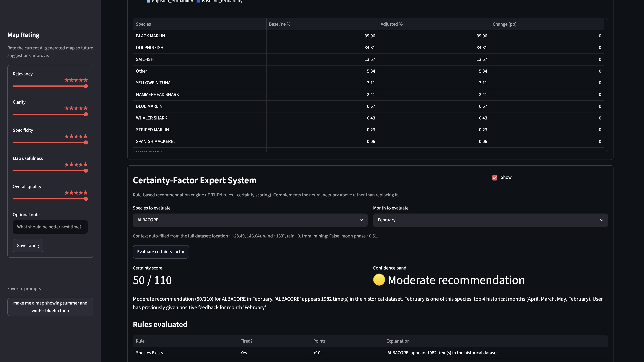Image resolution: width=644 pixels, height=362 pixels.
Task: Click the Points column header
Action: coord(347,341)
